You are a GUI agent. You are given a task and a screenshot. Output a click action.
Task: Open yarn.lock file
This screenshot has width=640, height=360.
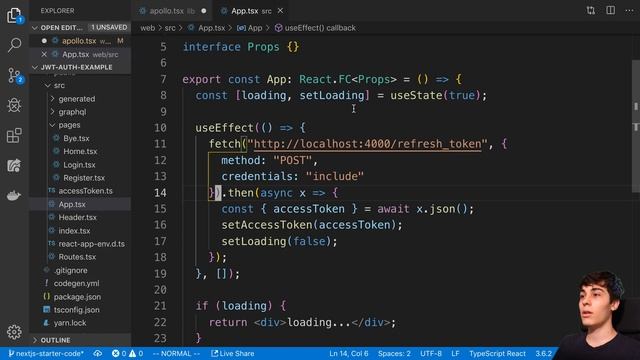pos(70,323)
